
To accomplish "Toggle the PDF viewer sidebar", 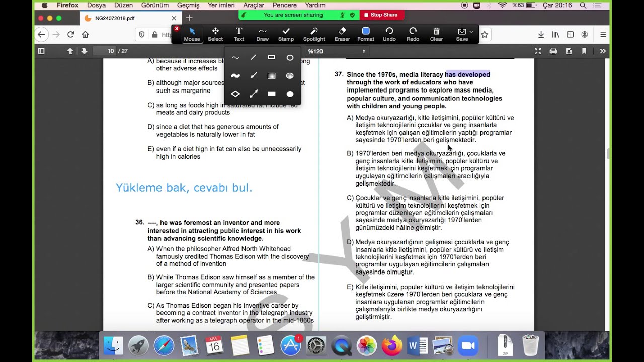I will pos(41,51).
